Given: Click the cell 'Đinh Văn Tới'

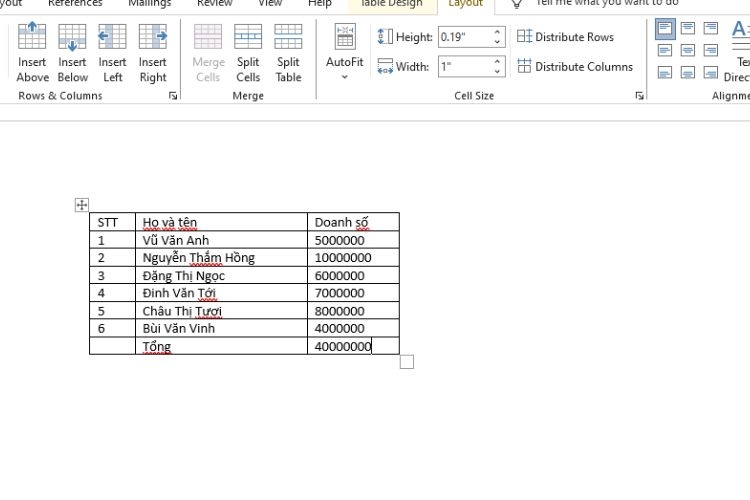Looking at the screenshot, I should (x=221, y=293).
